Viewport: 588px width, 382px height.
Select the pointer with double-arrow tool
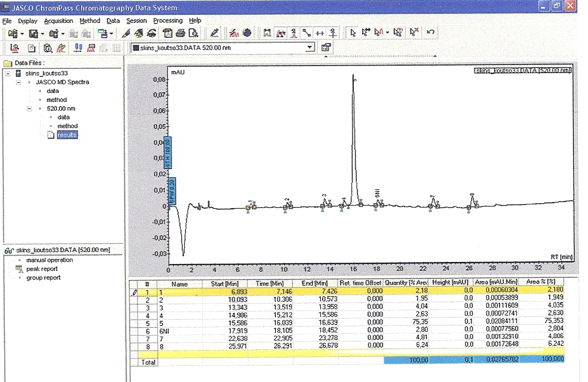click(365, 33)
